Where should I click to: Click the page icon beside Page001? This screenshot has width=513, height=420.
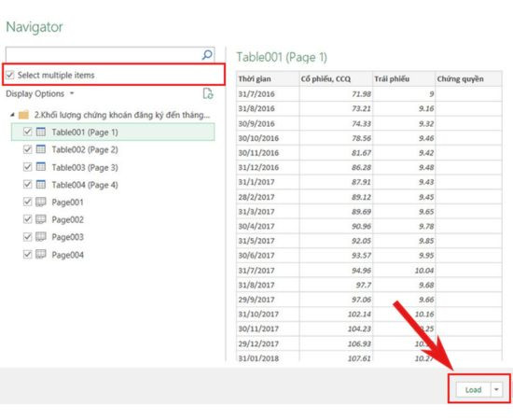(x=41, y=202)
